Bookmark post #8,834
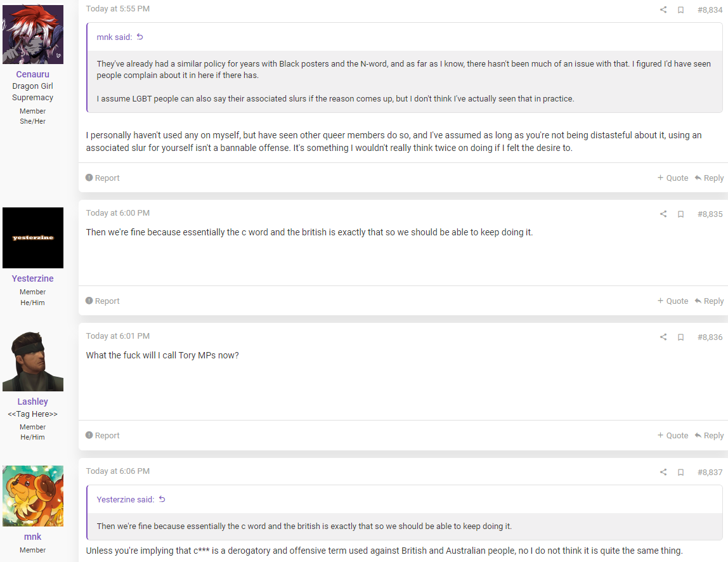The image size is (728, 562). click(680, 10)
